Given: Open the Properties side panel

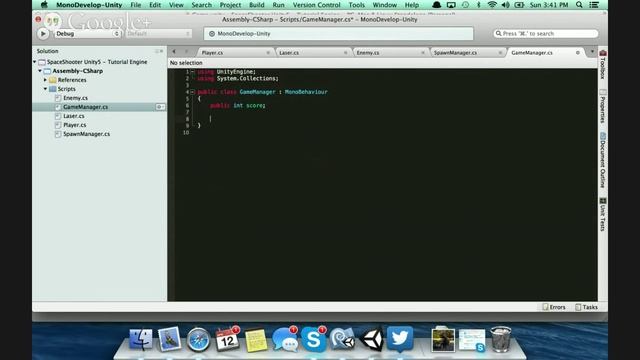Looking at the screenshot, I should pos(602,106).
